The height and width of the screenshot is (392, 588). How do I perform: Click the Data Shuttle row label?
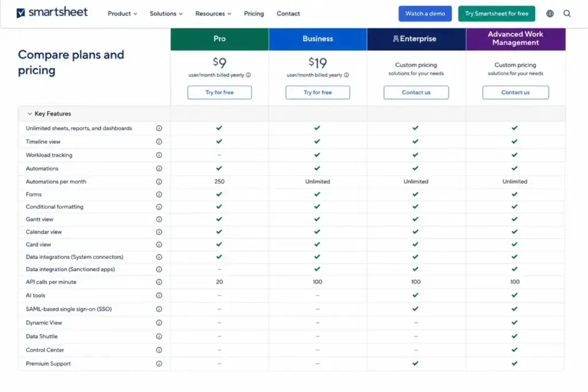(41, 336)
